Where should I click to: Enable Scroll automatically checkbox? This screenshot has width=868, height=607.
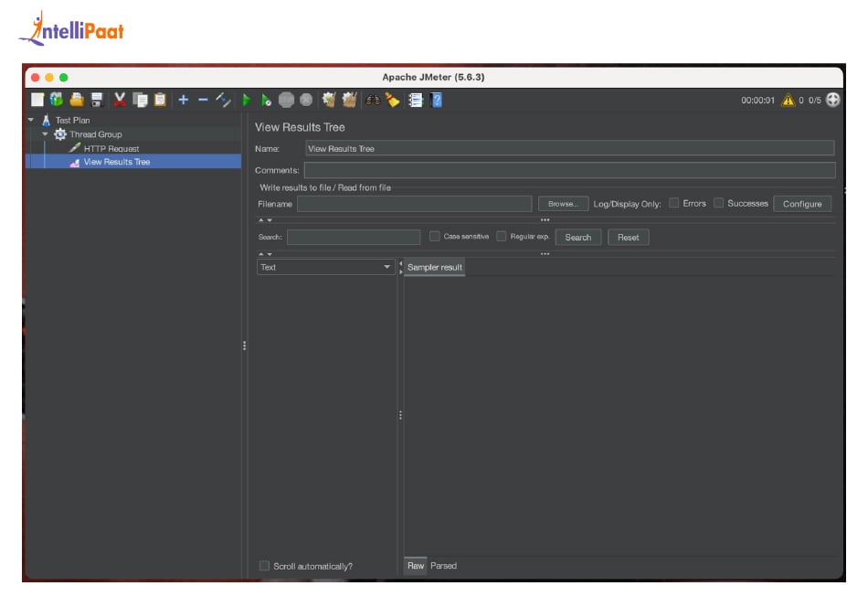tap(265, 566)
